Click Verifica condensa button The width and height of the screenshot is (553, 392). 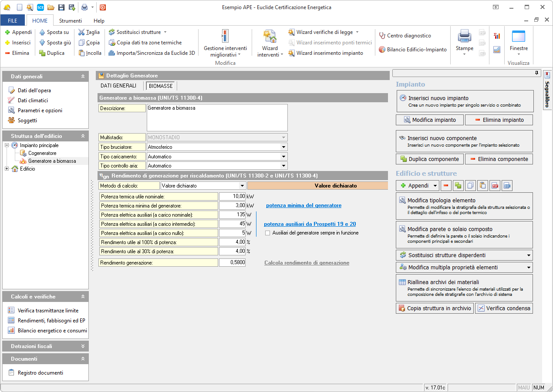[504, 308]
